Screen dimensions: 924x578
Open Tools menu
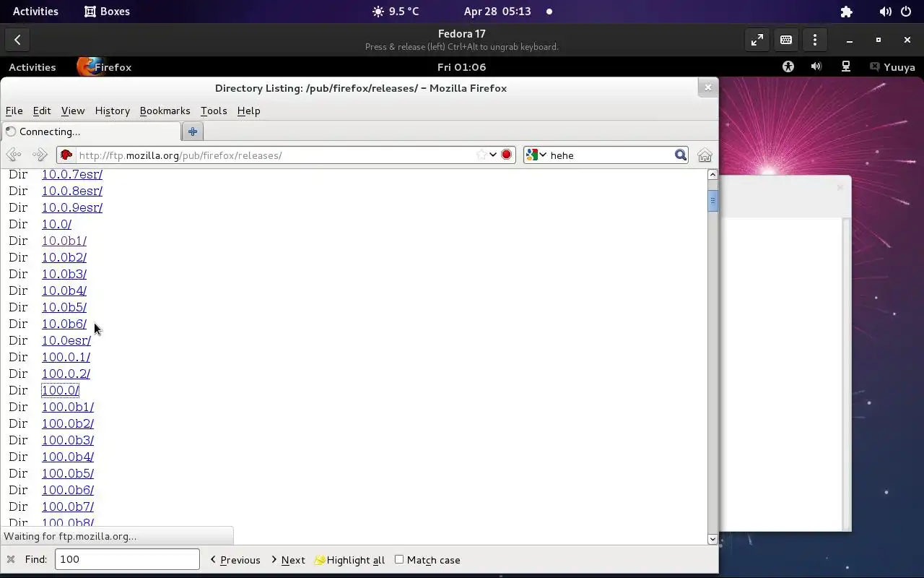click(214, 111)
